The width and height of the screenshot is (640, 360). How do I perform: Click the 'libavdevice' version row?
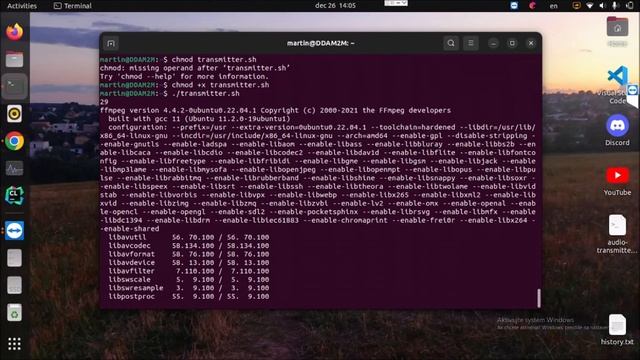[x=189, y=262]
